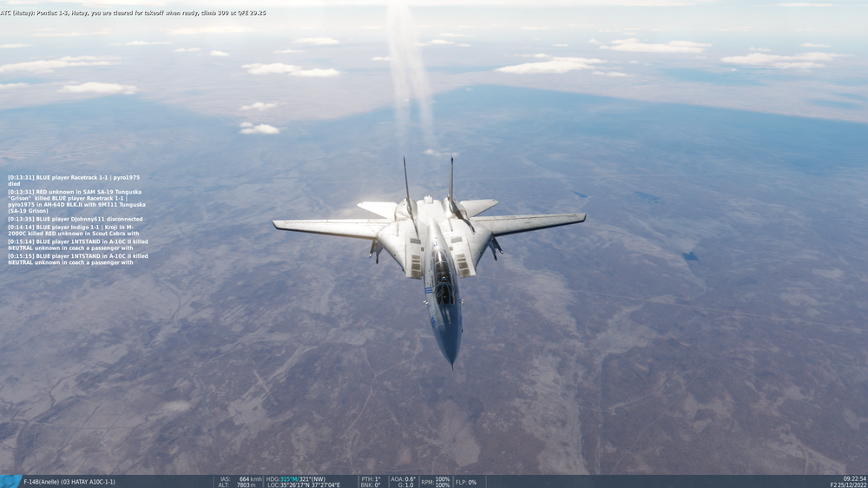Click the RPM 100% engine readout
868x488 pixels.
pos(435,482)
